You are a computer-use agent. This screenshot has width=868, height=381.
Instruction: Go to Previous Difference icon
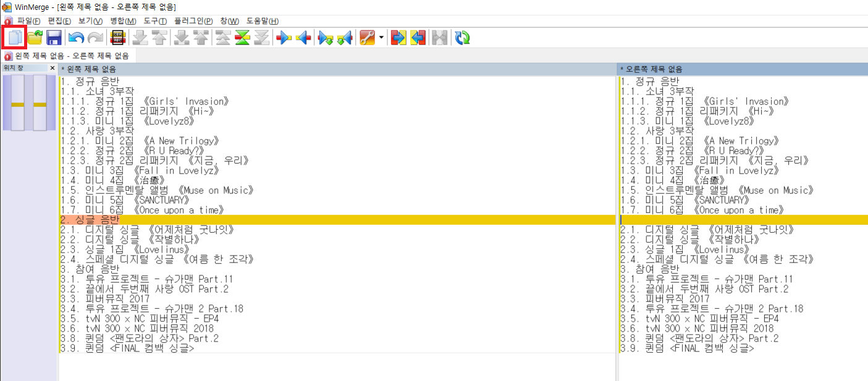coord(159,38)
